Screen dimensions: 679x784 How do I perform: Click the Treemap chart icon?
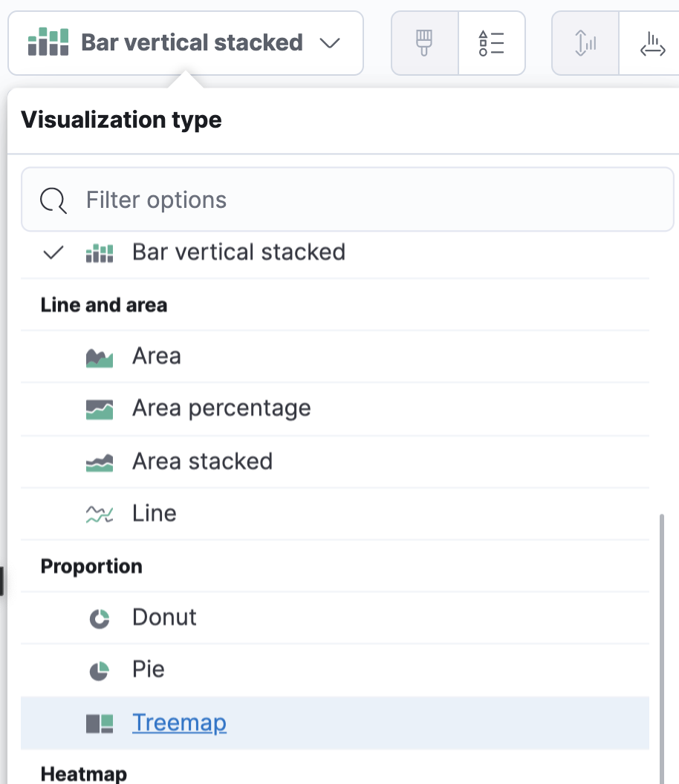pyautogui.click(x=100, y=723)
